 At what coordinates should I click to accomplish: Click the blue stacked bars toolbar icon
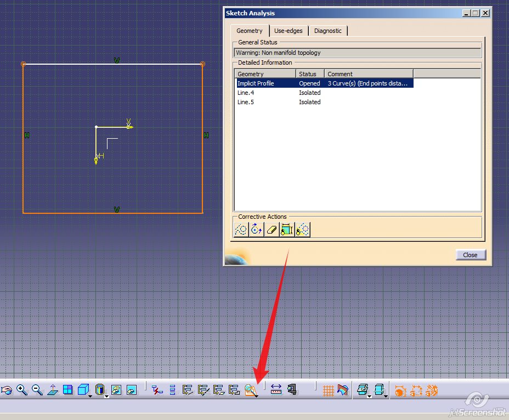(x=172, y=390)
